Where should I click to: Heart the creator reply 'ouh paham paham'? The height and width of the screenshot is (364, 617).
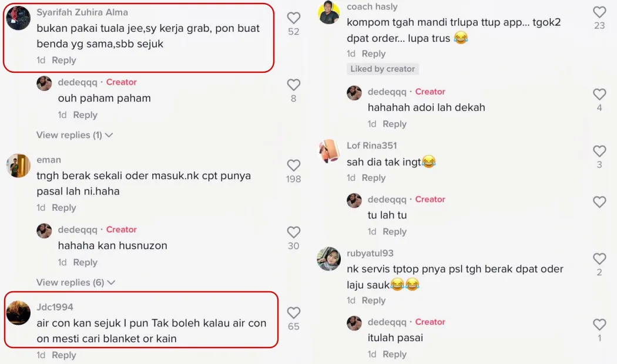click(x=294, y=85)
